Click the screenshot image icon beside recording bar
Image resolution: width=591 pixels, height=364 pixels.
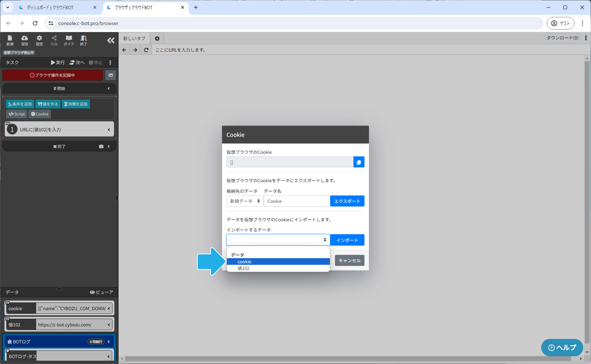(x=111, y=75)
